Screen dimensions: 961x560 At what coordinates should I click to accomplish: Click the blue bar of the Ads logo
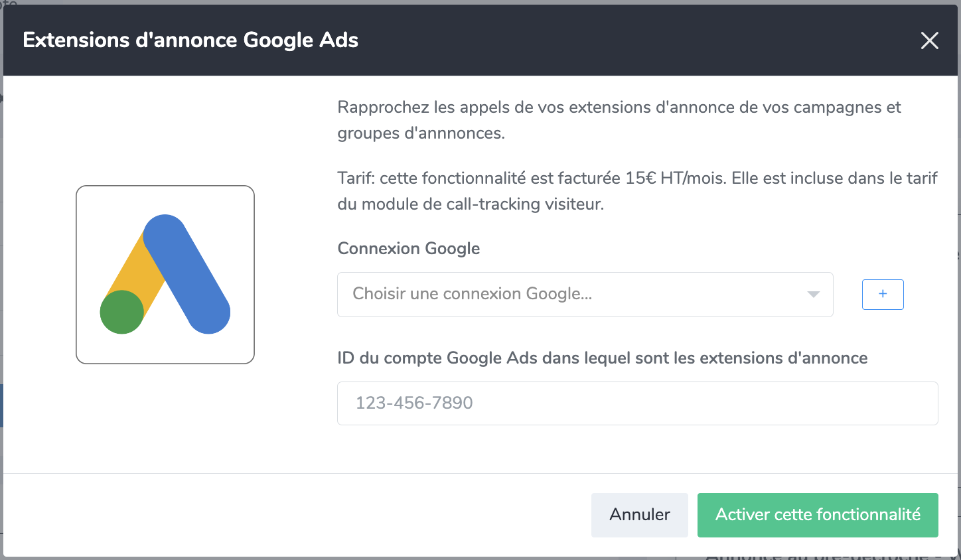click(188, 273)
